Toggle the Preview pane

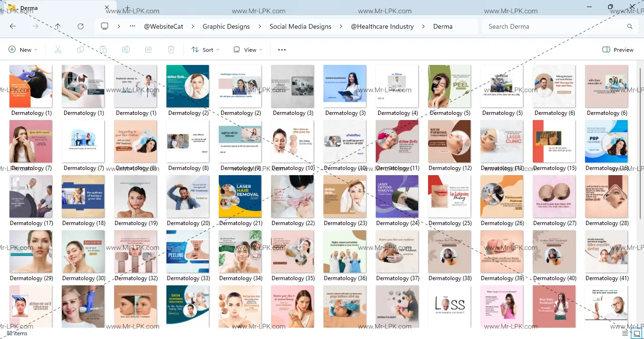coord(618,49)
